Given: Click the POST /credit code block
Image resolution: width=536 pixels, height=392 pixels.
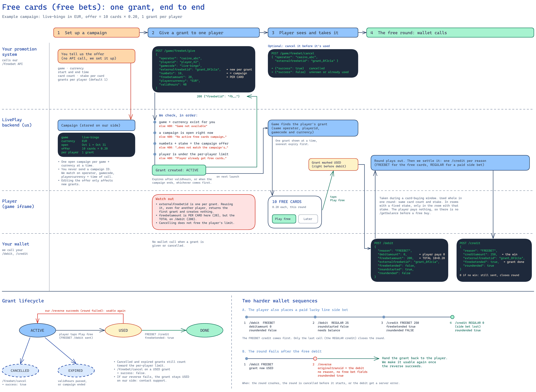Looking at the screenshot, I should 494,260.
